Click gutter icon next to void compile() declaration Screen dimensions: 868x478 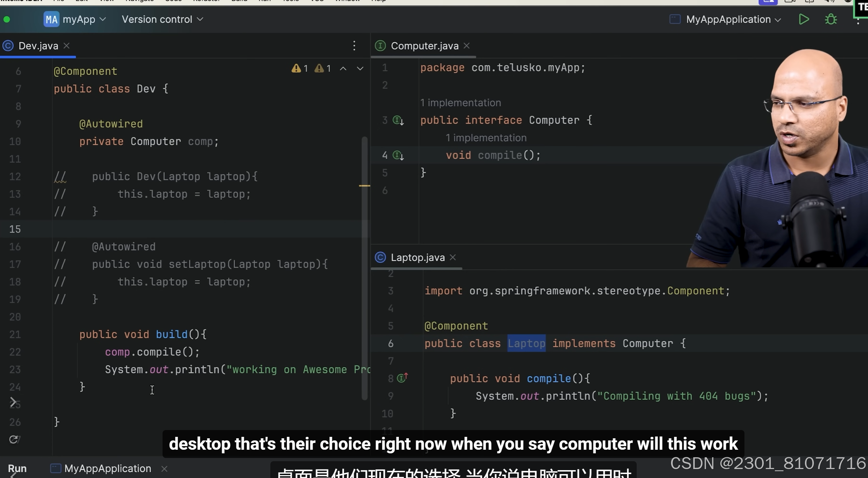pos(398,155)
